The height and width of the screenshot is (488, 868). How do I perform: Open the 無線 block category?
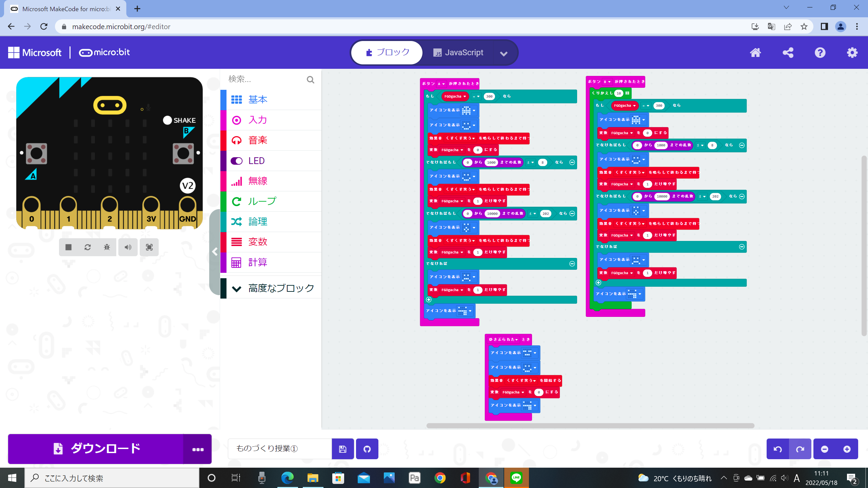pyautogui.click(x=271, y=181)
